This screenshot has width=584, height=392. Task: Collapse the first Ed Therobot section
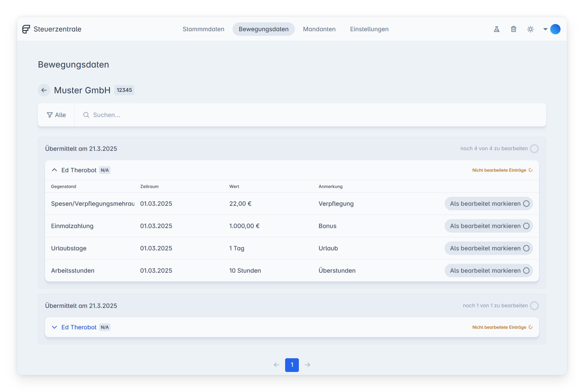tap(54, 170)
